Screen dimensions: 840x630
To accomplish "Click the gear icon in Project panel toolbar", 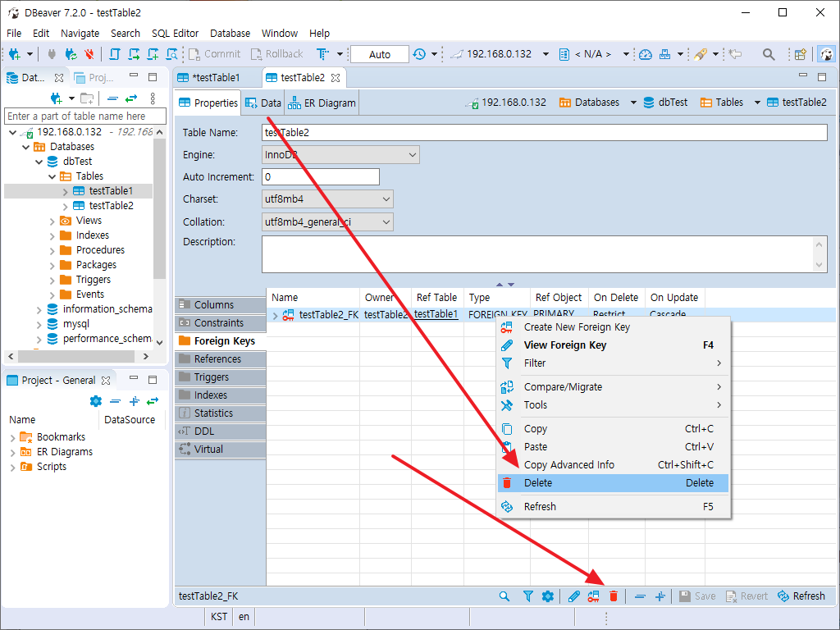I will tap(96, 400).
